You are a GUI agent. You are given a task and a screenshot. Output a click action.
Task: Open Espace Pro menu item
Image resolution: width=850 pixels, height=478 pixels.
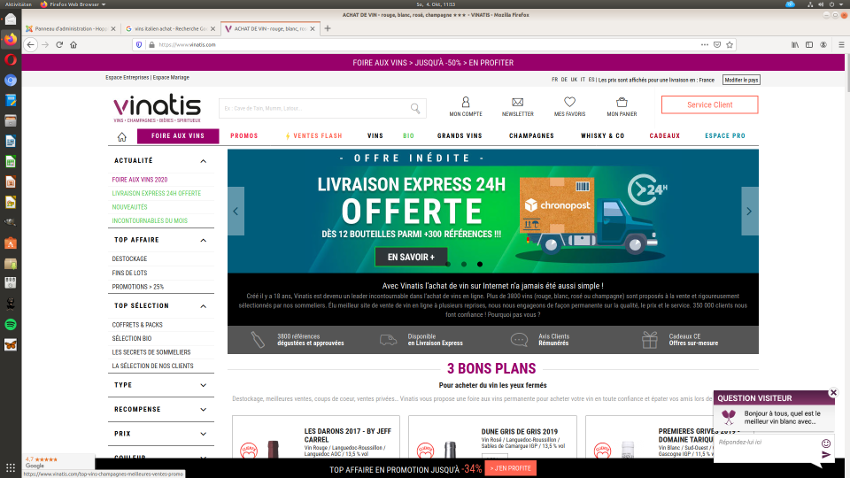point(725,136)
